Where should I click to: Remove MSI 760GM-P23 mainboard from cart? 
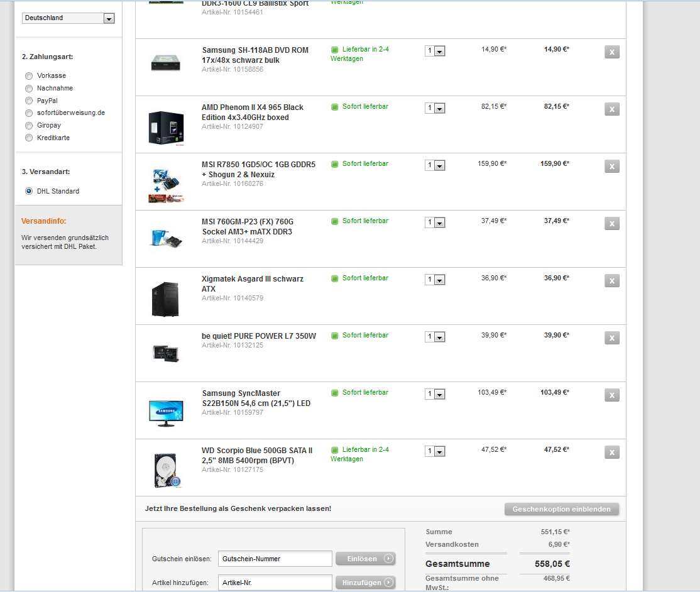(612, 224)
